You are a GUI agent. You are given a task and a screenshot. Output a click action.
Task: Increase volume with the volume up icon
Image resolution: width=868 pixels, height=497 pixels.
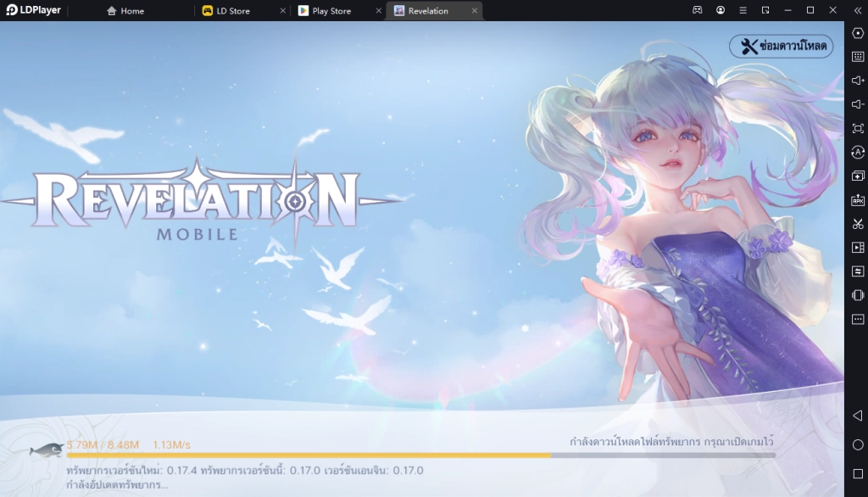(x=858, y=81)
